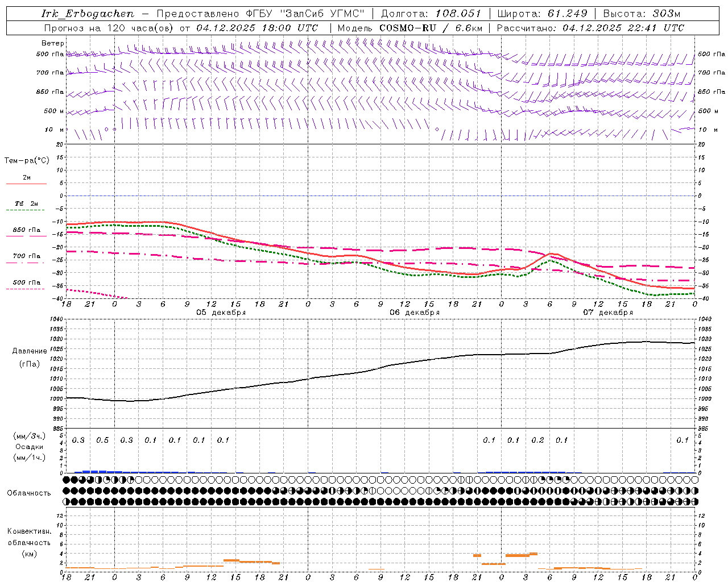Click the Давление pressure panel label
Image resolution: width=728 pixels, height=582 pixels.
coord(30,351)
